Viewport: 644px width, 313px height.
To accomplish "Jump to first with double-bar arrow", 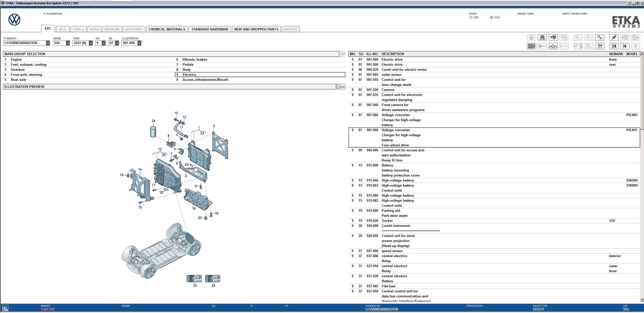I will (x=614, y=46).
